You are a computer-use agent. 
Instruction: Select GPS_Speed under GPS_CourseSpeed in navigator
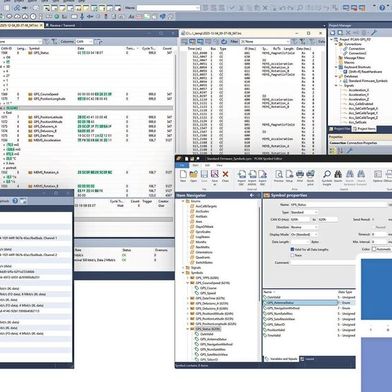[x=208, y=293]
